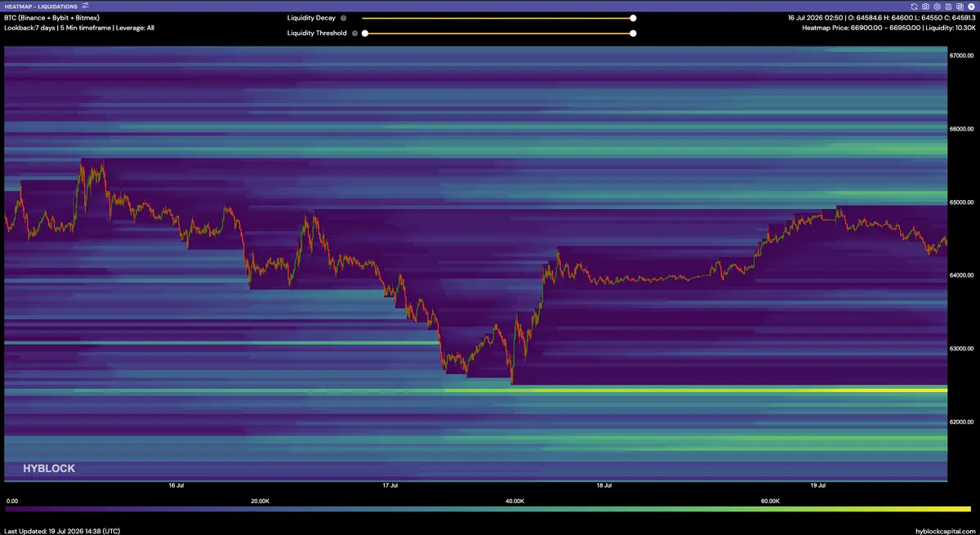Click the duplicate panel icon

960,7
